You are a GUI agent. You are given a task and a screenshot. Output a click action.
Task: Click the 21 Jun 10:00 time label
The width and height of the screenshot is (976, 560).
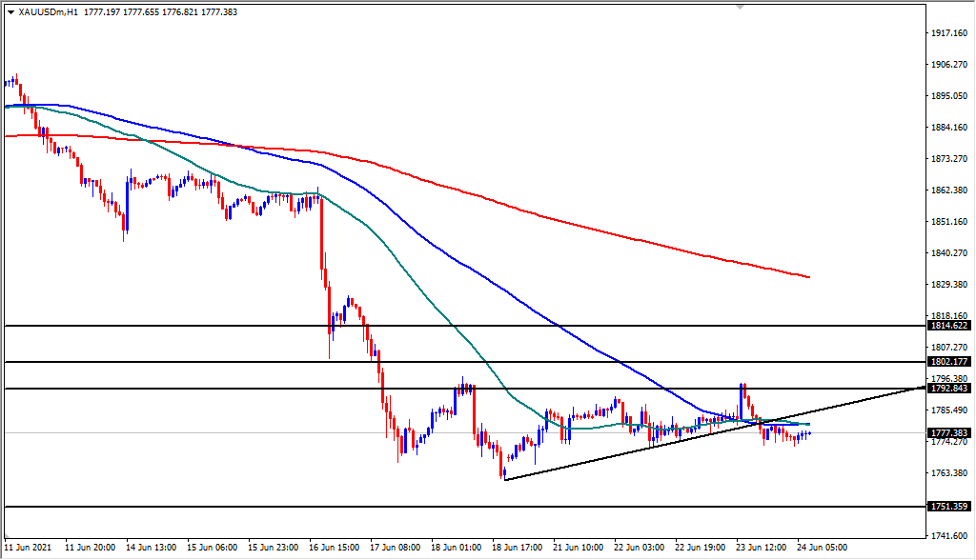click(579, 548)
